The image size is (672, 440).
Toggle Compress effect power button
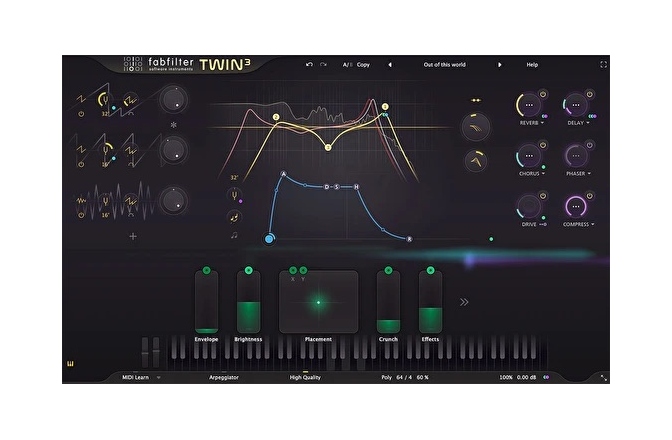590,196
